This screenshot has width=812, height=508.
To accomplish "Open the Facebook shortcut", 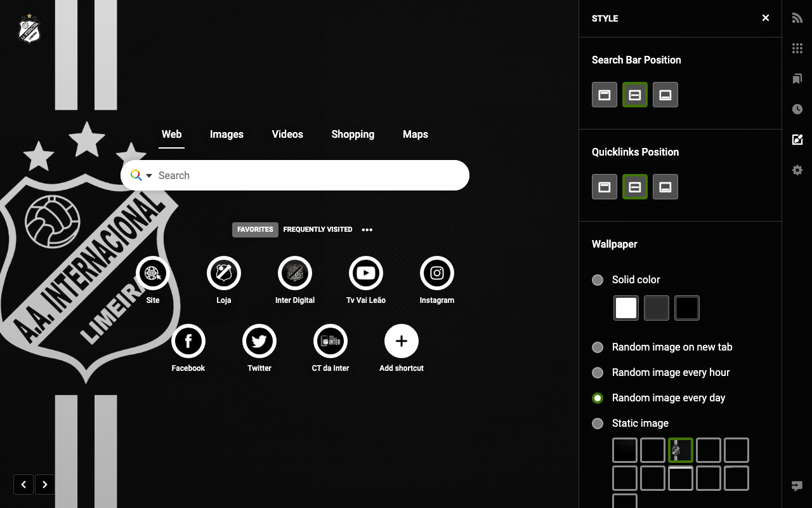I will tap(188, 341).
